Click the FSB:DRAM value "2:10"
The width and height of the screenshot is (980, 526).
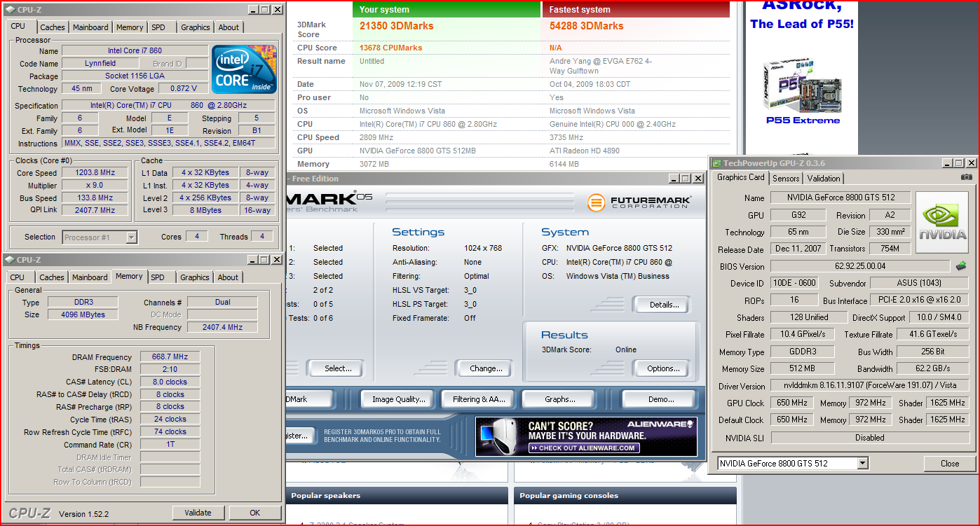click(x=170, y=369)
